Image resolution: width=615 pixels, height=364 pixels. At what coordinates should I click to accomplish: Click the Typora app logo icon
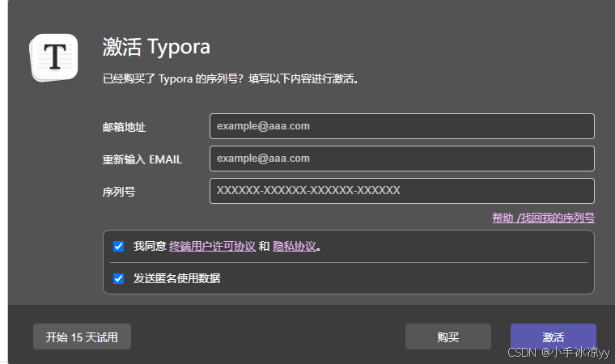tap(53, 57)
